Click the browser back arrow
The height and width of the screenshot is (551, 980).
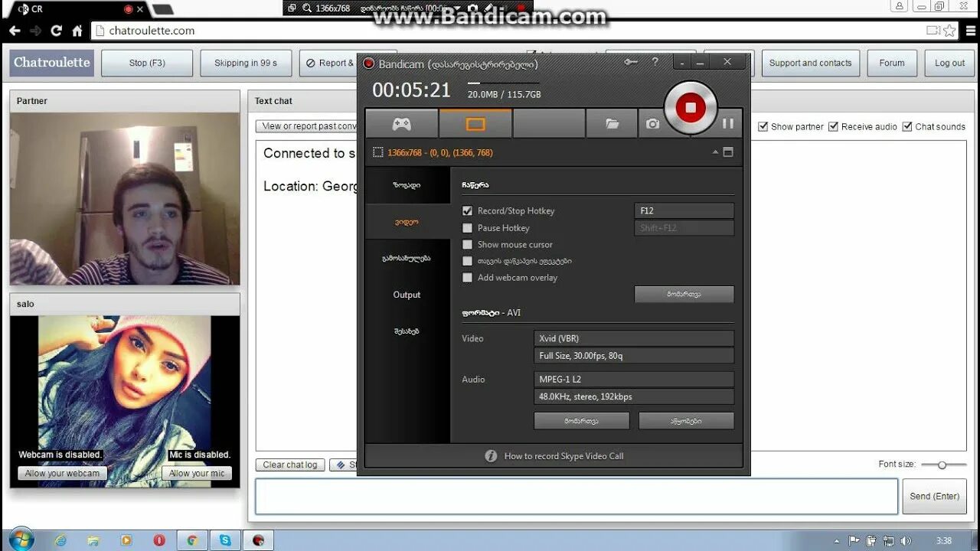click(15, 31)
